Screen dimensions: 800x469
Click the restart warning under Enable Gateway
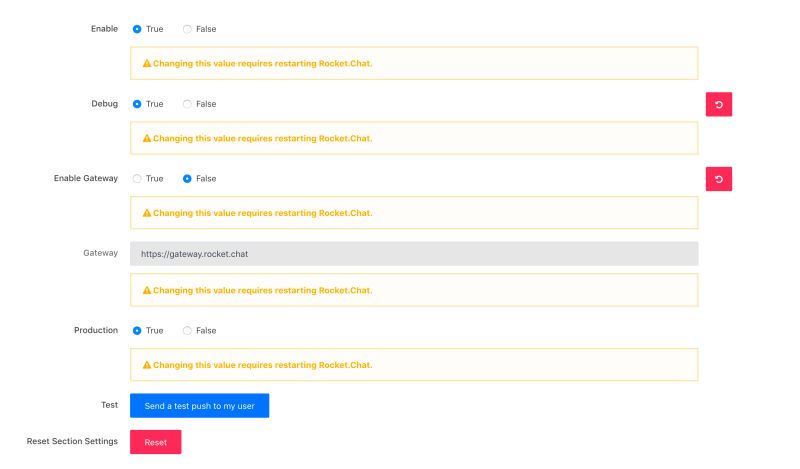pos(414,212)
